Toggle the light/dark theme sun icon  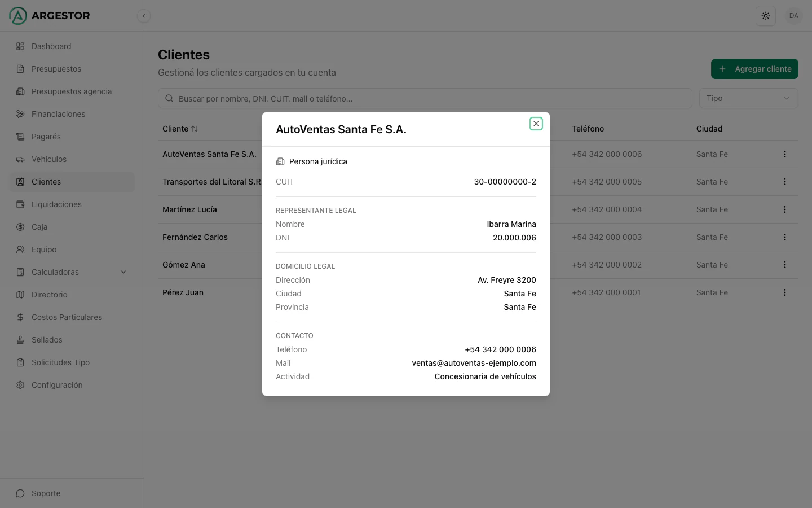coord(766,16)
